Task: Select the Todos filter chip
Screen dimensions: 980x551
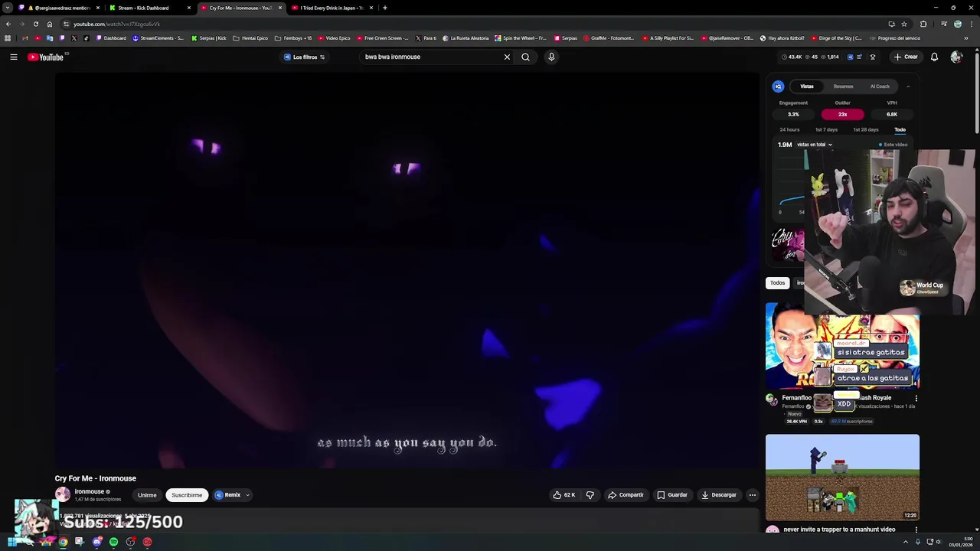Action: click(777, 283)
